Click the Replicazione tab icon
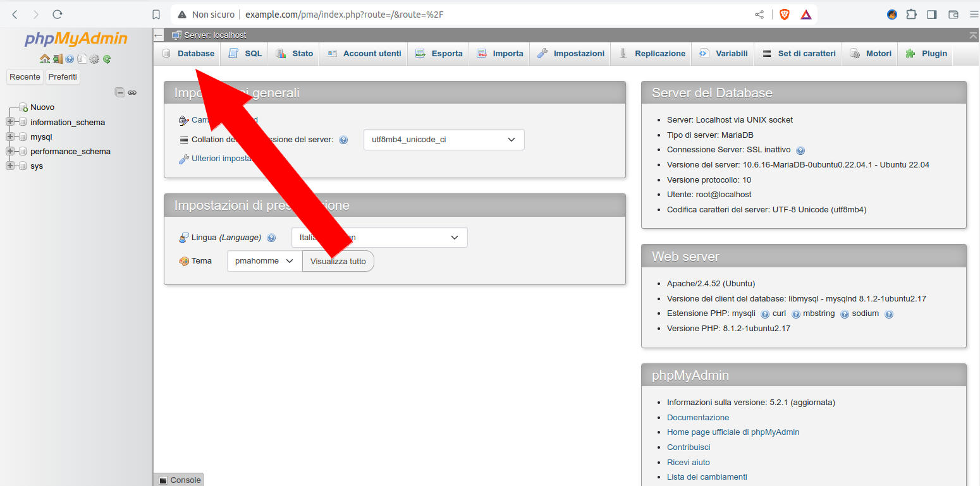 tap(623, 54)
